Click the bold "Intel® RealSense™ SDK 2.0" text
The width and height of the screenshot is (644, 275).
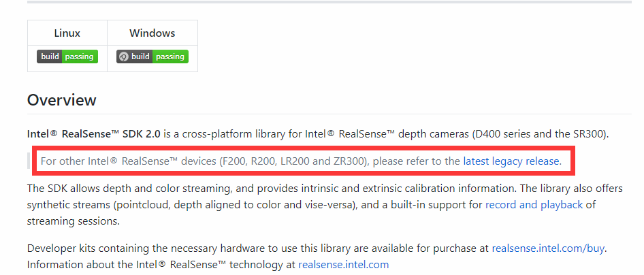tap(94, 134)
